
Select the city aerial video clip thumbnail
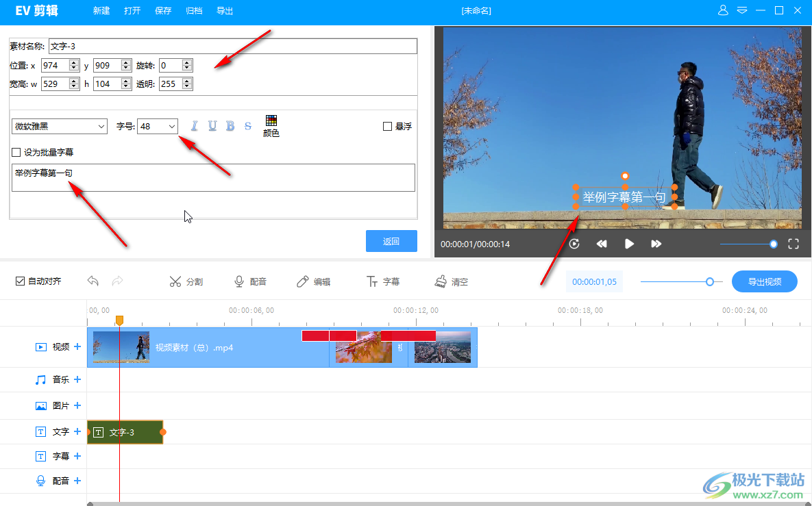443,347
